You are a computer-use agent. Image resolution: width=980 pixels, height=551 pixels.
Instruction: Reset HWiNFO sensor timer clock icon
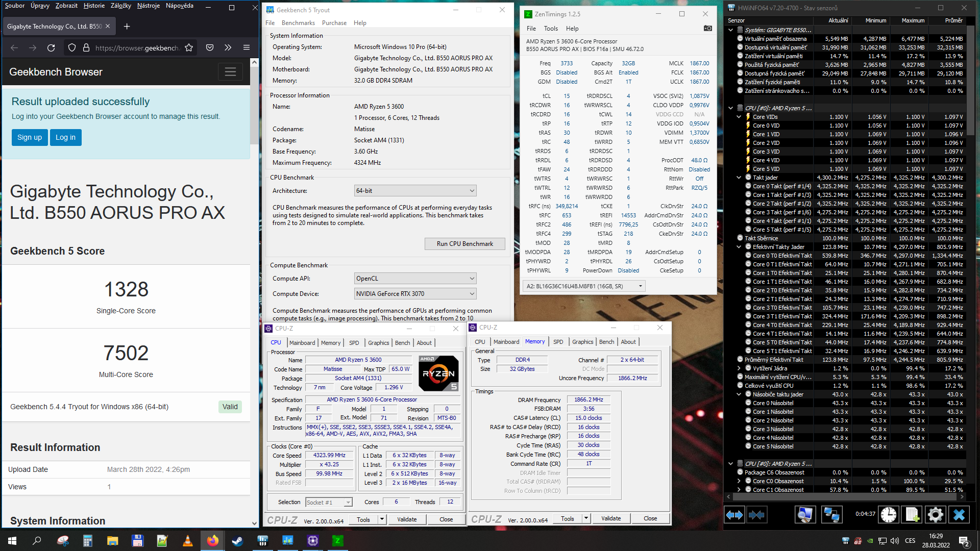coord(889,515)
